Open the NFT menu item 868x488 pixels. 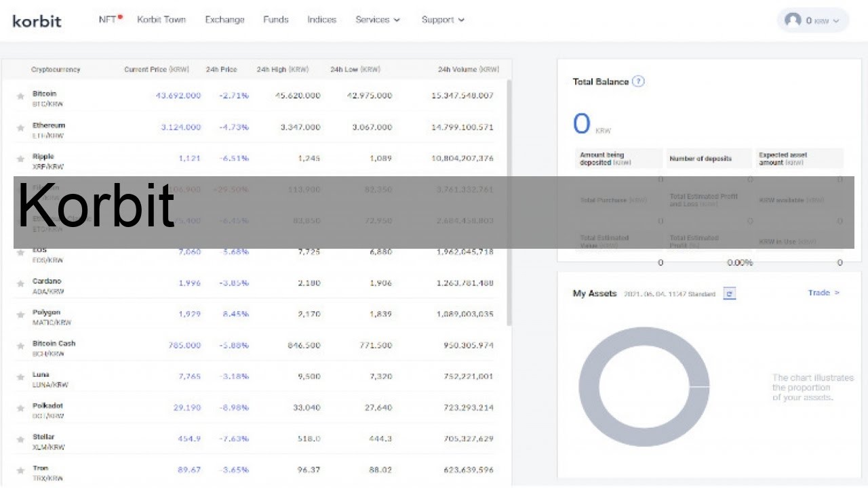point(110,19)
